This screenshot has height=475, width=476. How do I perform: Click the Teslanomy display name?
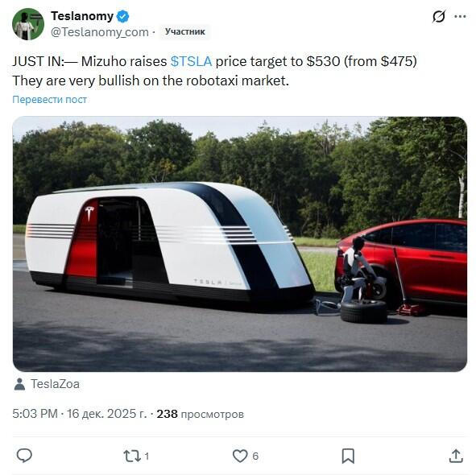coord(82,16)
